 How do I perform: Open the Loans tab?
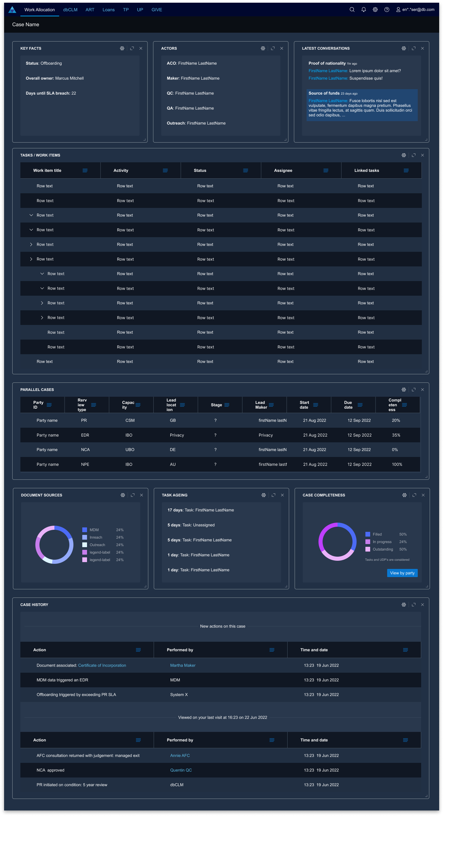pyautogui.click(x=108, y=10)
